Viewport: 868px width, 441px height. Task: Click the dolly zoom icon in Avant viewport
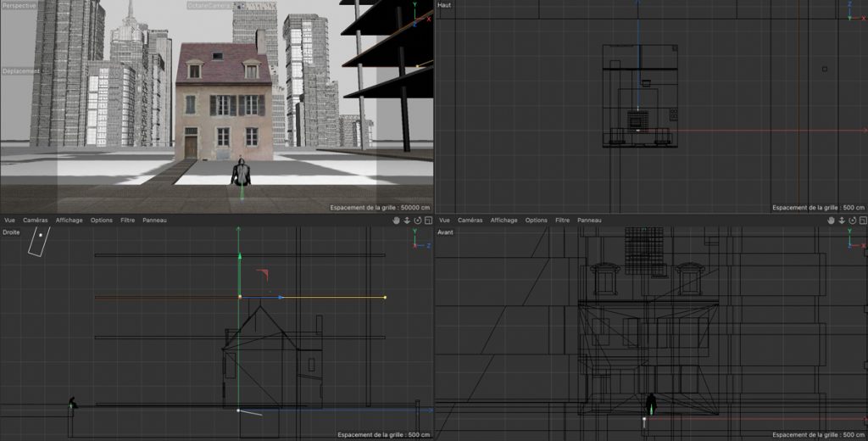(x=842, y=220)
